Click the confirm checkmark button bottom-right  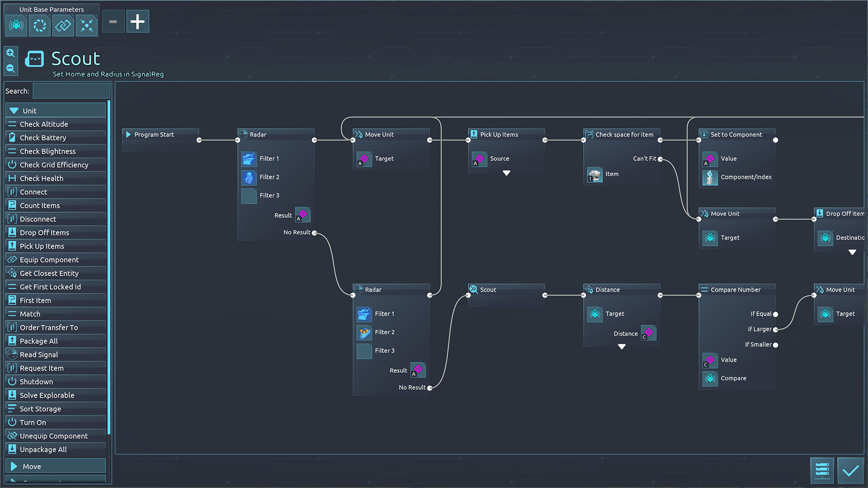[854, 470]
